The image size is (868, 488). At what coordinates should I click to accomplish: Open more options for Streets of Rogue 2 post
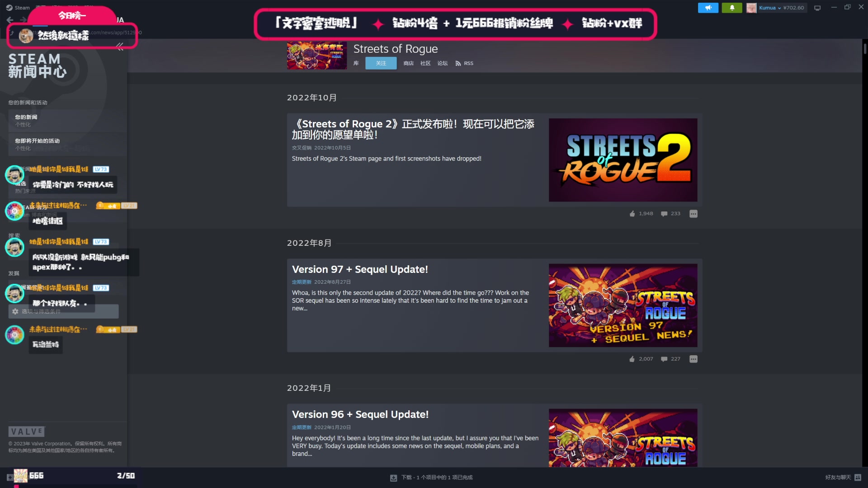pos(693,214)
